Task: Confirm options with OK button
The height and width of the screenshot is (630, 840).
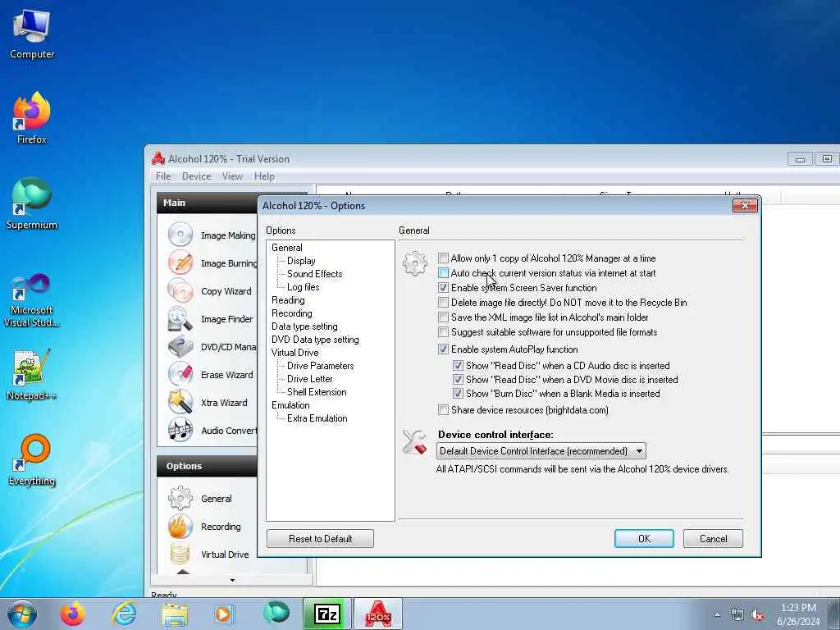Action: click(644, 539)
